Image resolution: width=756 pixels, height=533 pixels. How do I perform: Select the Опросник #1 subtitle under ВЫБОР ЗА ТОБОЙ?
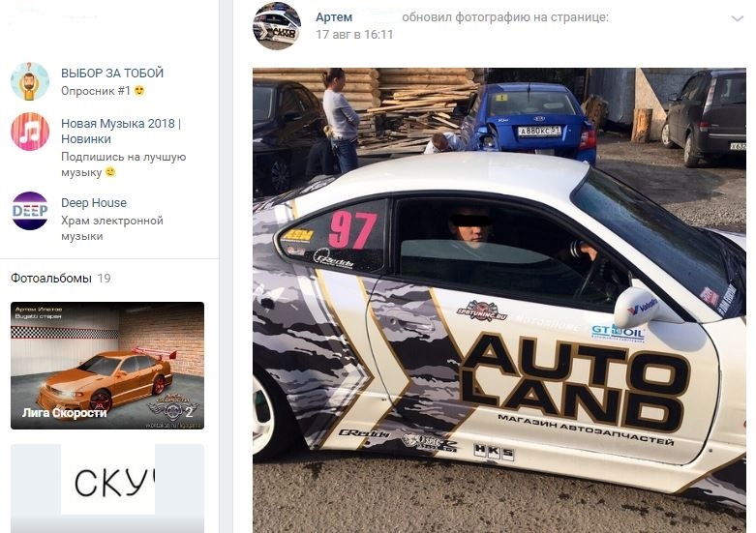point(96,91)
